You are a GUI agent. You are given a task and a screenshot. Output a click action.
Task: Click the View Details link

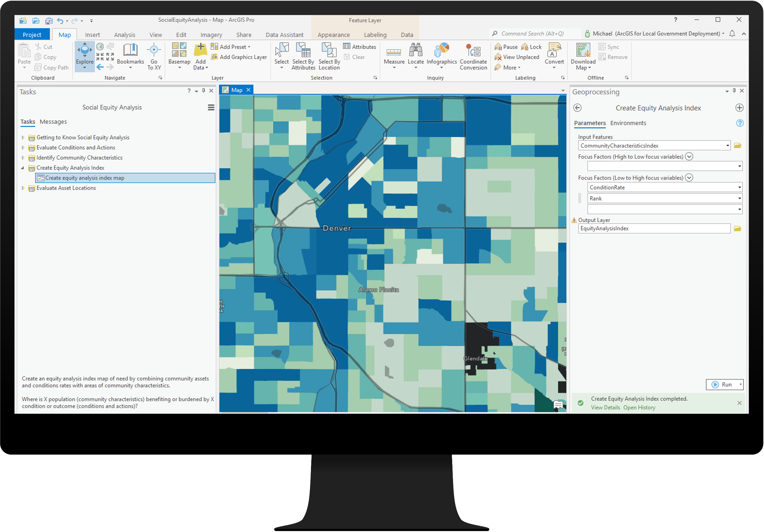pos(605,408)
